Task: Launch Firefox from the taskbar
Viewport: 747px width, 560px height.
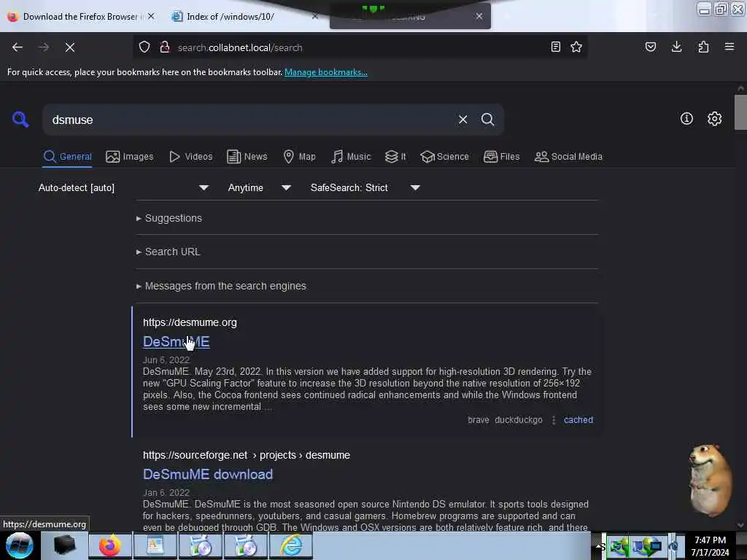Action: 110,545
